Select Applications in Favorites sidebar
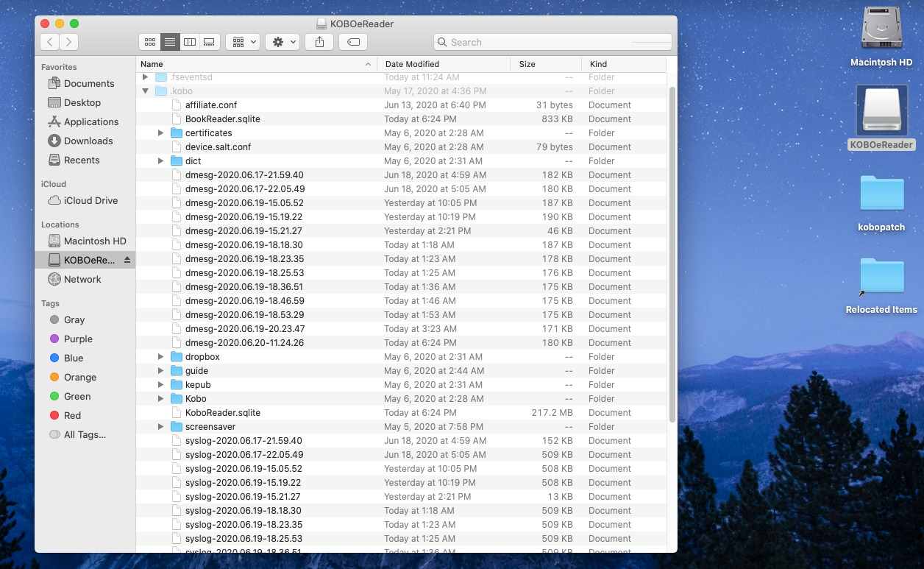The height and width of the screenshot is (569, 924). click(x=90, y=121)
